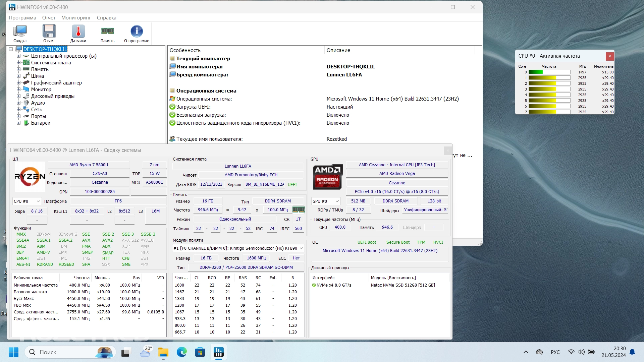The height and width of the screenshot is (362, 644).
Task: Select Батареи in the tree
Action: click(x=41, y=123)
